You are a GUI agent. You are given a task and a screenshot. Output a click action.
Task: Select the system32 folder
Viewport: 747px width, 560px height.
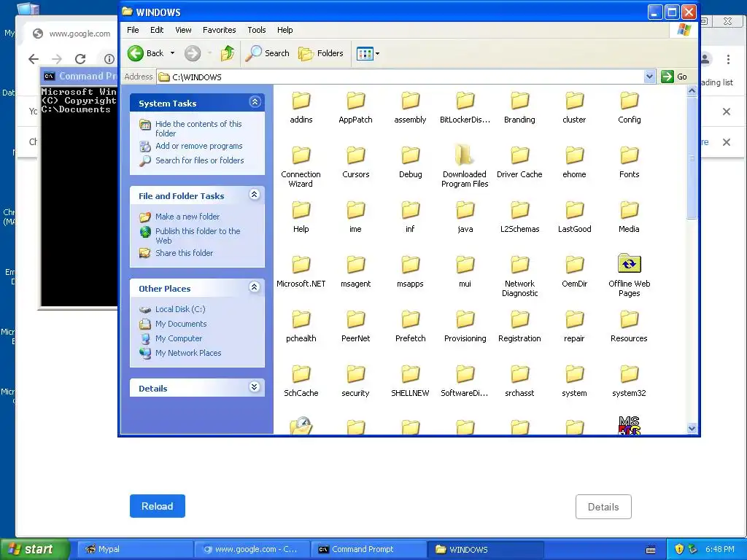[x=630, y=382]
